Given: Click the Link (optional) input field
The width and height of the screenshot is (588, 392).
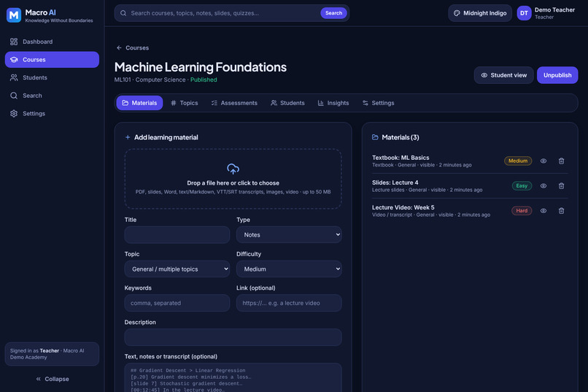Looking at the screenshot, I should [289, 303].
